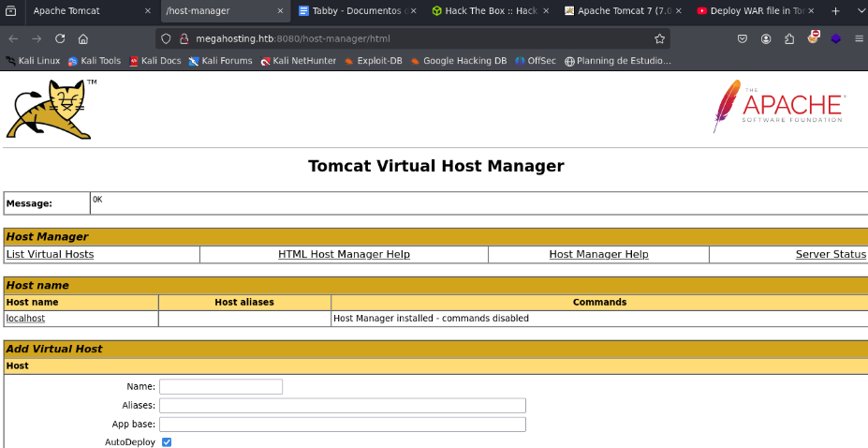Reload the host-manager page
The height and width of the screenshot is (448, 868).
tap(60, 38)
